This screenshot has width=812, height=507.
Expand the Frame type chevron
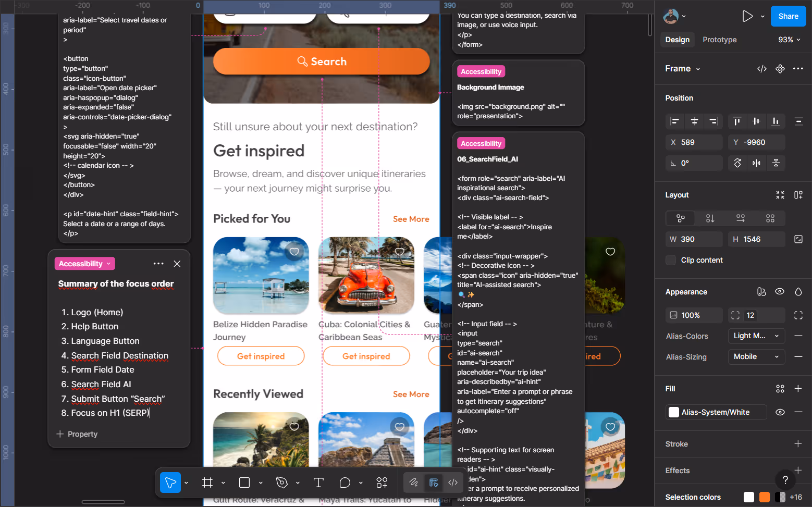[698, 69]
